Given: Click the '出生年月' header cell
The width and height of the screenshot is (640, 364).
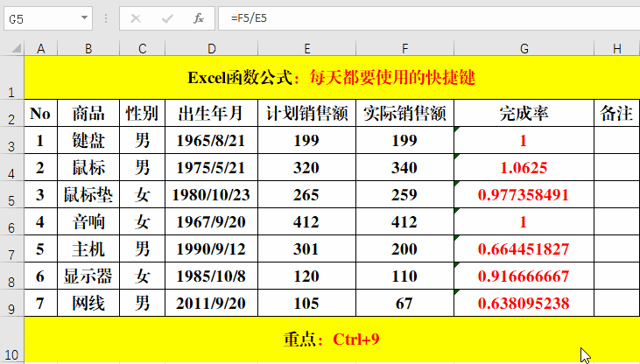Looking at the screenshot, I should point(211,113).
